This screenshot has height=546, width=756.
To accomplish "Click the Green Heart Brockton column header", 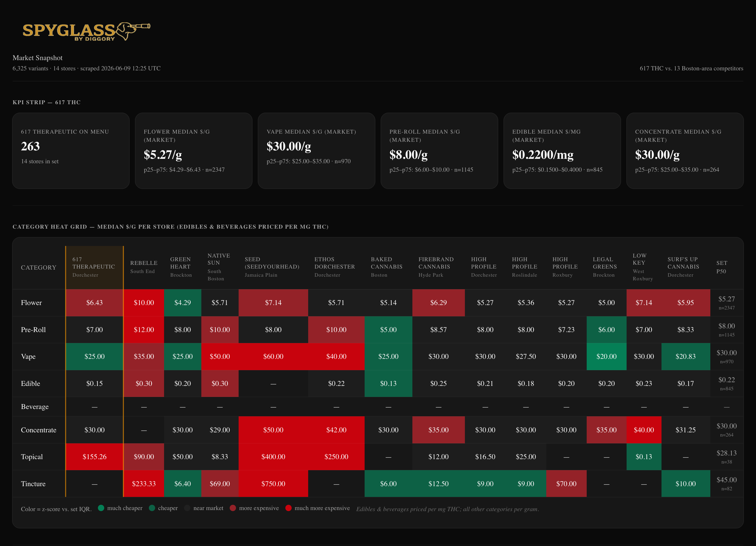I will coord(182,267).
